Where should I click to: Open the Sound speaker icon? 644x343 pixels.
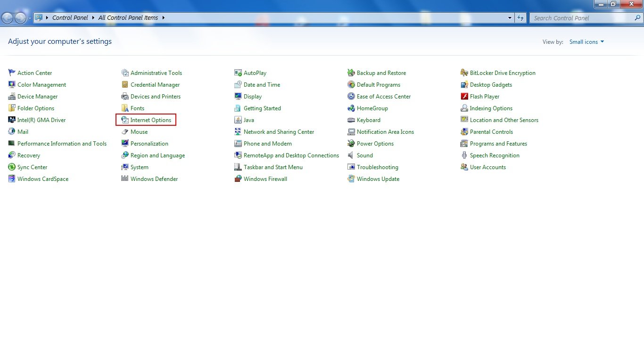pos(351,155)
